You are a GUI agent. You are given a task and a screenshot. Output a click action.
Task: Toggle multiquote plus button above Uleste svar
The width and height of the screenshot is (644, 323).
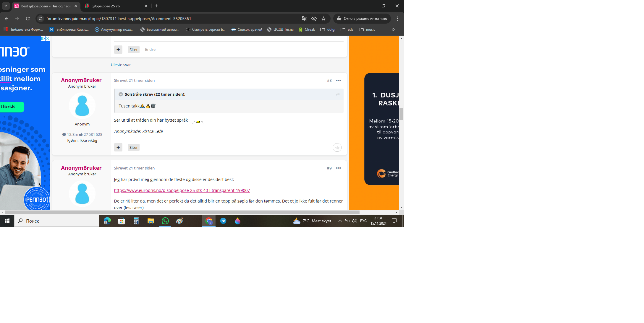coord(118,50)
